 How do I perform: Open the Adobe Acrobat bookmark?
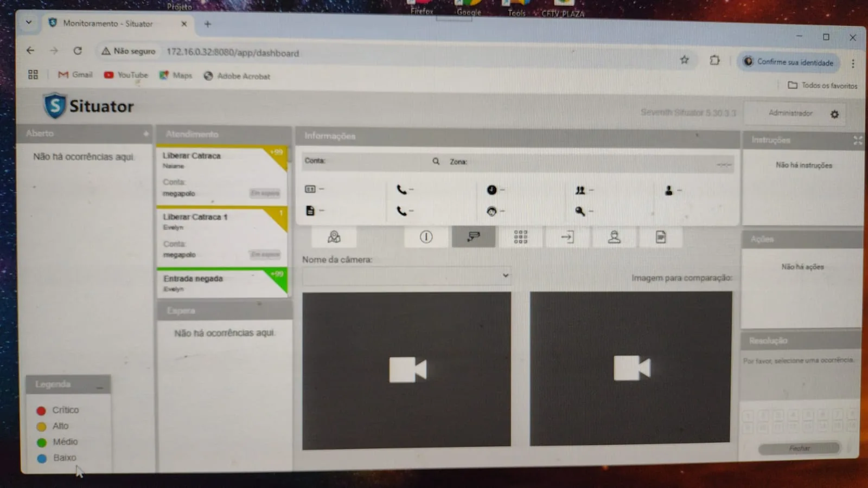[237, 76]
